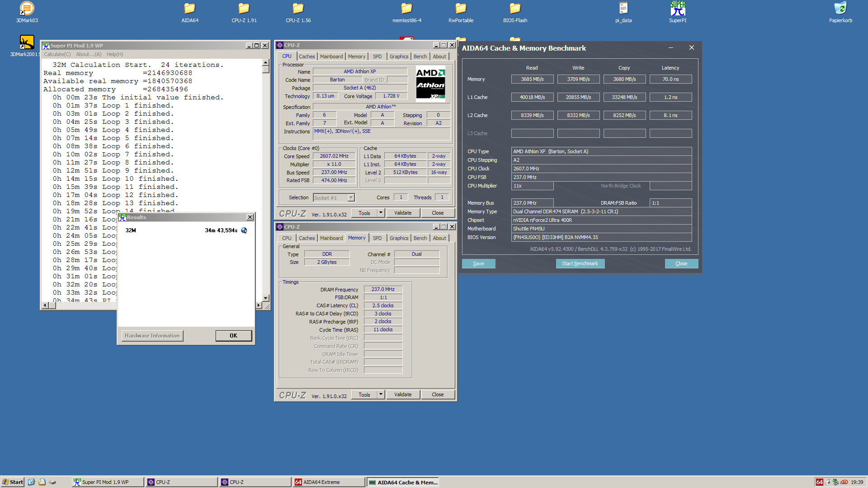The height and width of the screenshot is (488, 868).
Task: Click the DRAM Frequency 237.0 MHz value
Action: (383, 289)
